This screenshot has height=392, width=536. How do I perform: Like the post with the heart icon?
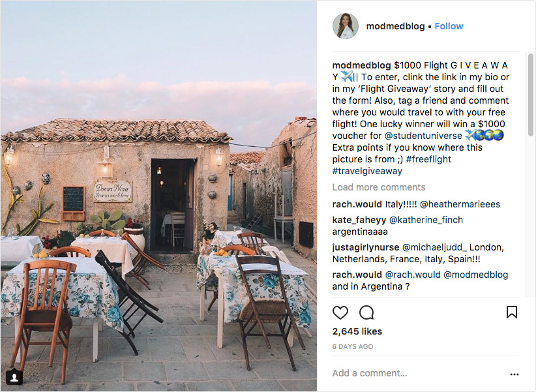coord(340,312)
